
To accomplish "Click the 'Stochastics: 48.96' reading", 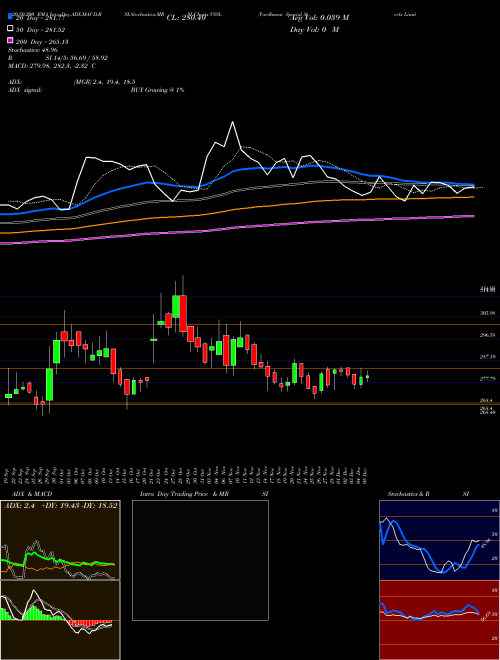I will coord(33,50).
